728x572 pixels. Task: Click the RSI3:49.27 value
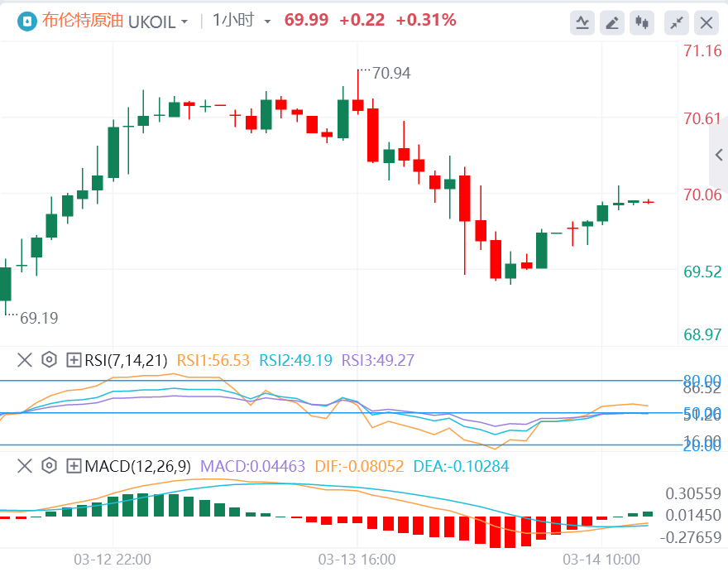click(378, 360)
